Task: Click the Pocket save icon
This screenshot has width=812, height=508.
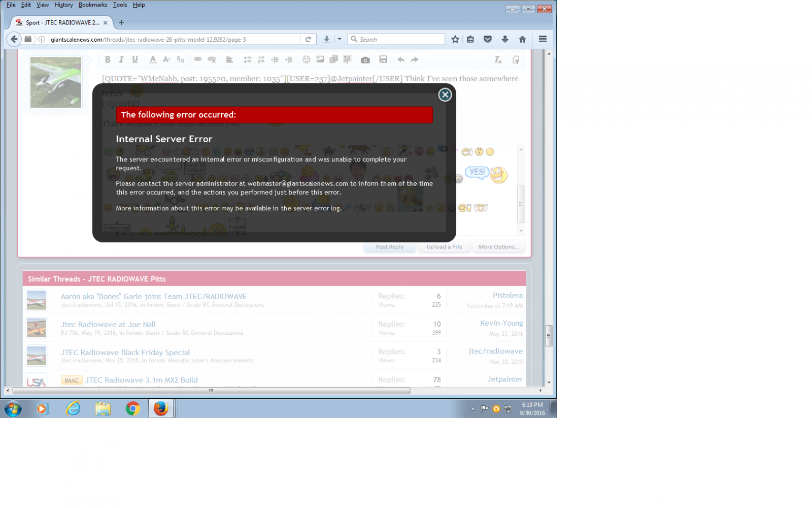Action: pos(488,40)
